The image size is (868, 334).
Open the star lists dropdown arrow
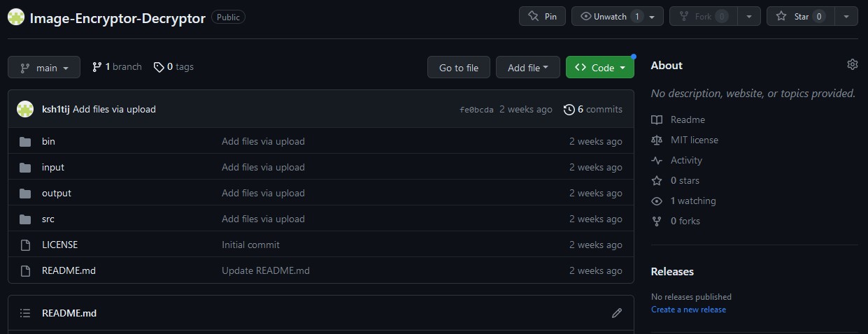pos(846,16)
